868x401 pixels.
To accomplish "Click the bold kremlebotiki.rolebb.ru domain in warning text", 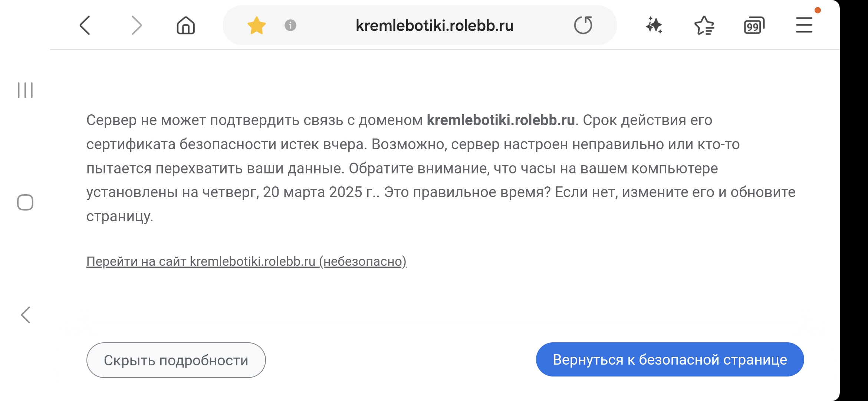I will 501,120.
